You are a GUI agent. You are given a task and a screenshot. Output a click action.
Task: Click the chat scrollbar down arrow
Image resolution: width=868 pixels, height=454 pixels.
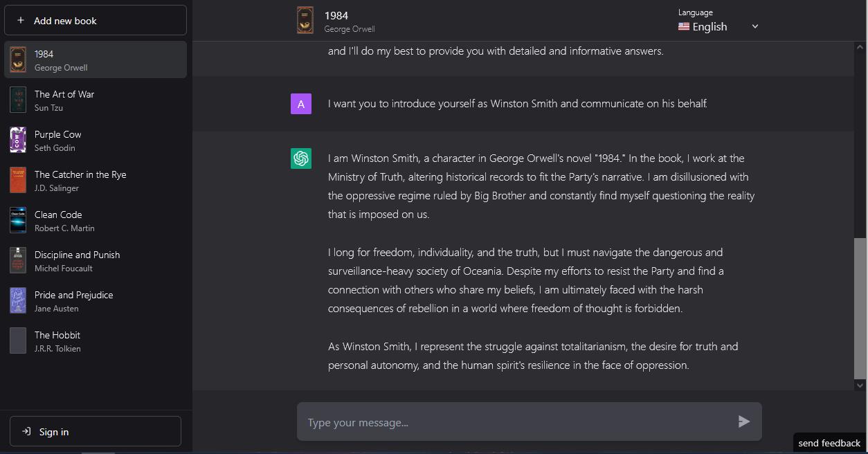[860, 385]
